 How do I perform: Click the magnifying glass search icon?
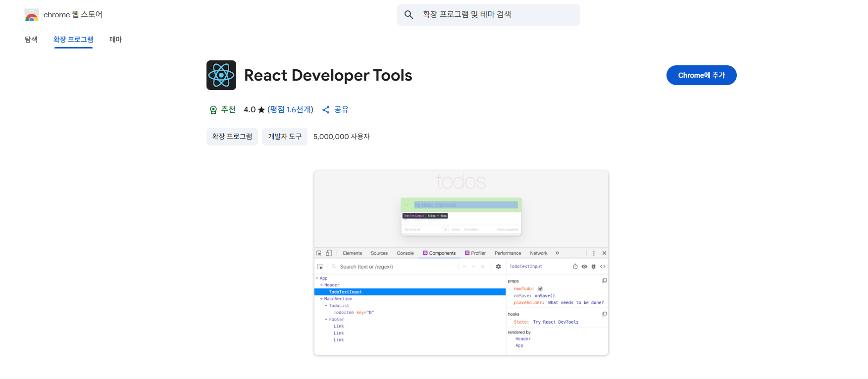408,15
